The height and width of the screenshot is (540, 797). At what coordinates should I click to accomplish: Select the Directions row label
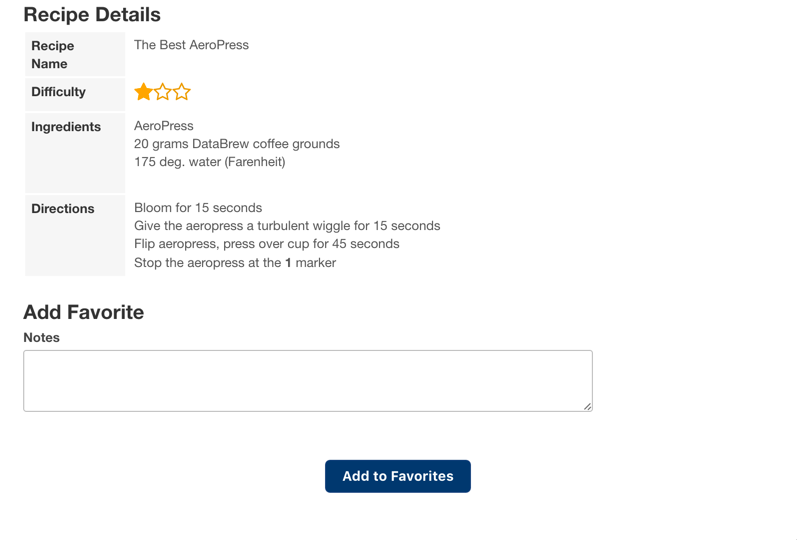[x=63, y=209]
